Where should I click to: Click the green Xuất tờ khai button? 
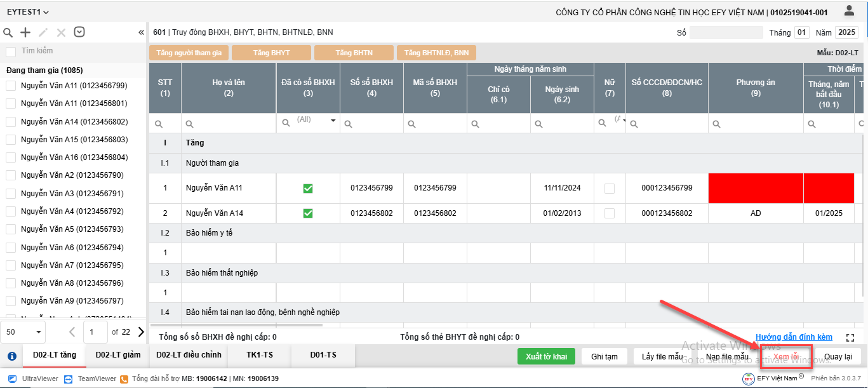tap(546, 357)
